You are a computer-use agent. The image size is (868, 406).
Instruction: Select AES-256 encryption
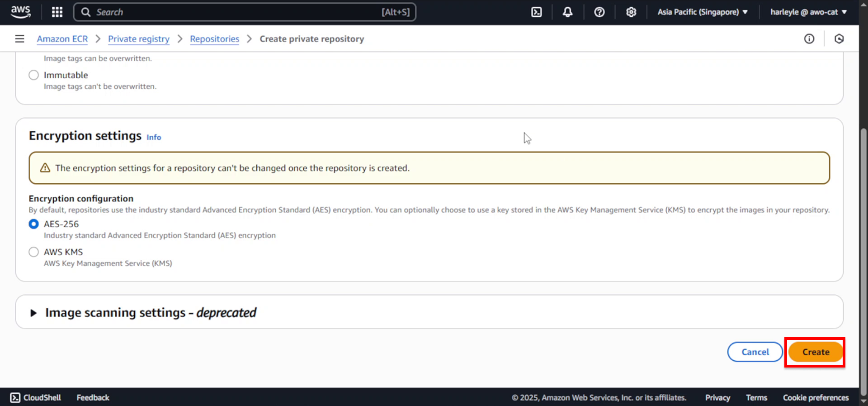33,224
